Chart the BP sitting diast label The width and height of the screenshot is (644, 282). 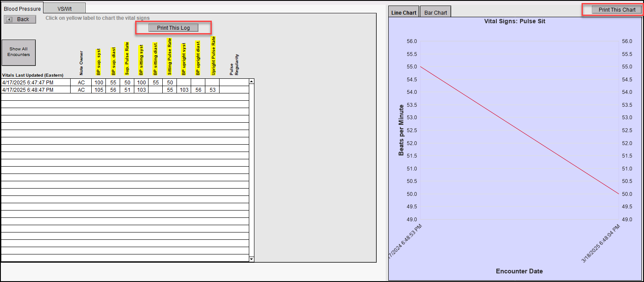point(155,59)
